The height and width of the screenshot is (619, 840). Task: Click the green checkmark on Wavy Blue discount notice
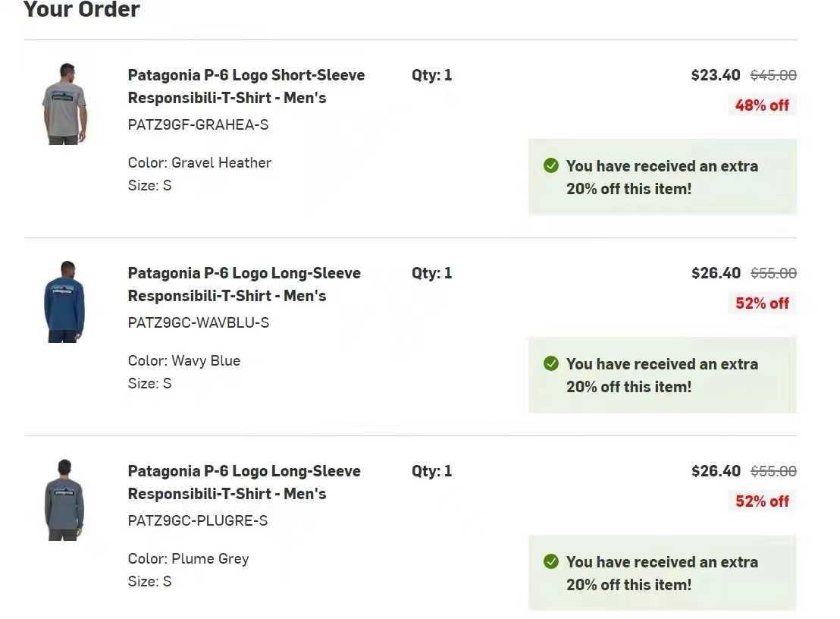[x=551, y=363]
